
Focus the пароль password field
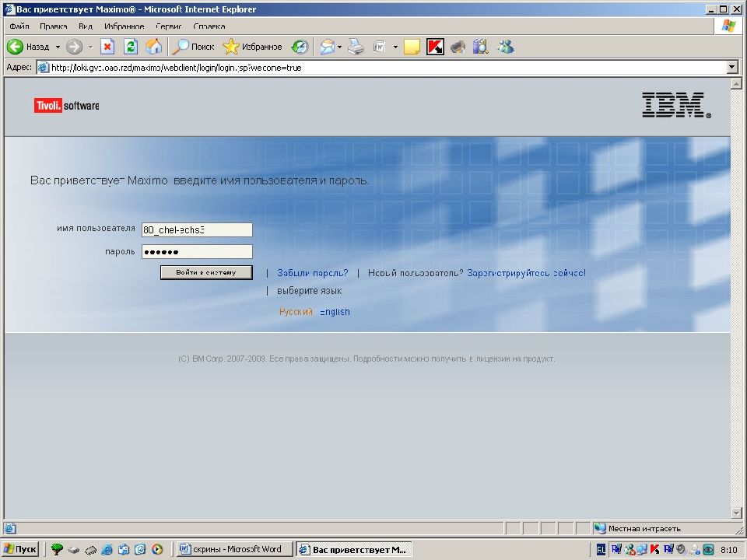(197, 252)
